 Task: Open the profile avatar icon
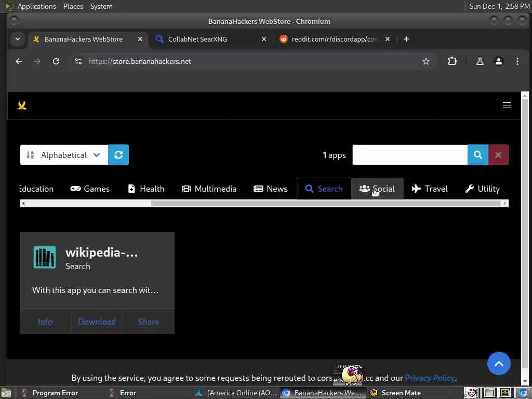tap(498, 61)
